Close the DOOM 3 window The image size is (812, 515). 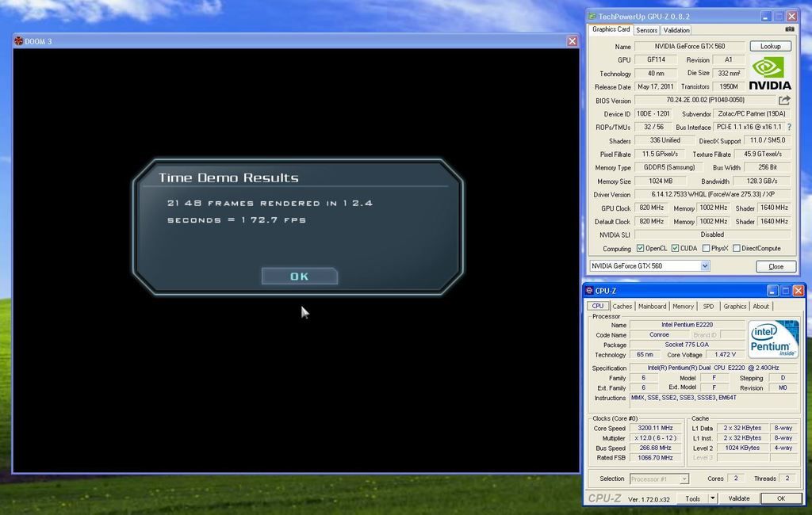pyautogui.click(x=572, y=41)
